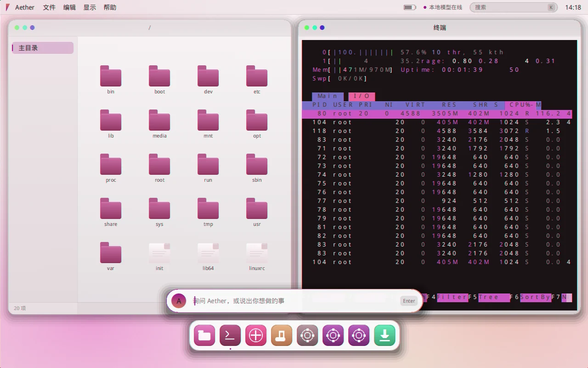The width and height of the screenshot is (588, 368).
Task: Click F4 Filter in the htop footer
Action: point(447,297)
